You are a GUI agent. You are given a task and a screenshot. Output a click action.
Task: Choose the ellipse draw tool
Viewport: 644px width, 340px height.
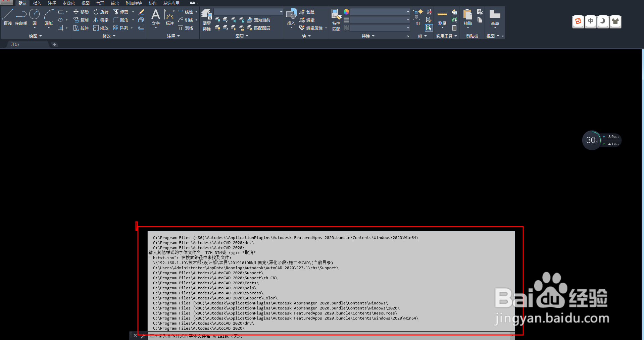pos(61,20)
